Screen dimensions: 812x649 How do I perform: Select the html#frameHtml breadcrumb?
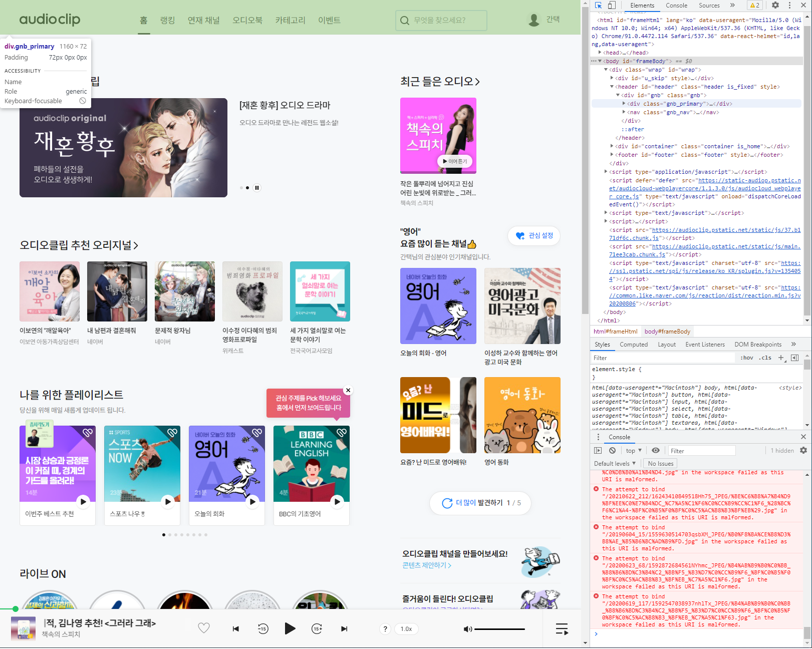[615, 332]
